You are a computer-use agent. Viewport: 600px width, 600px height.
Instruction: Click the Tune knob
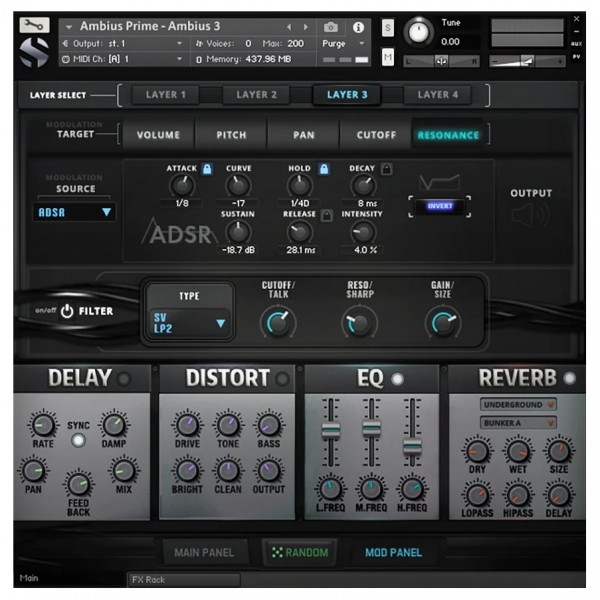(418, 32)
